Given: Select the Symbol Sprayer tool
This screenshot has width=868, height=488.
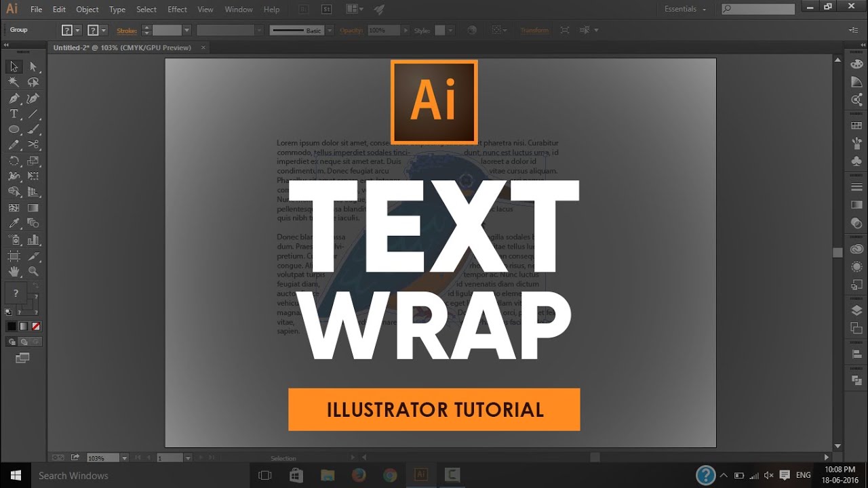Looking at the screenshot, I should (x=14, y=240).
